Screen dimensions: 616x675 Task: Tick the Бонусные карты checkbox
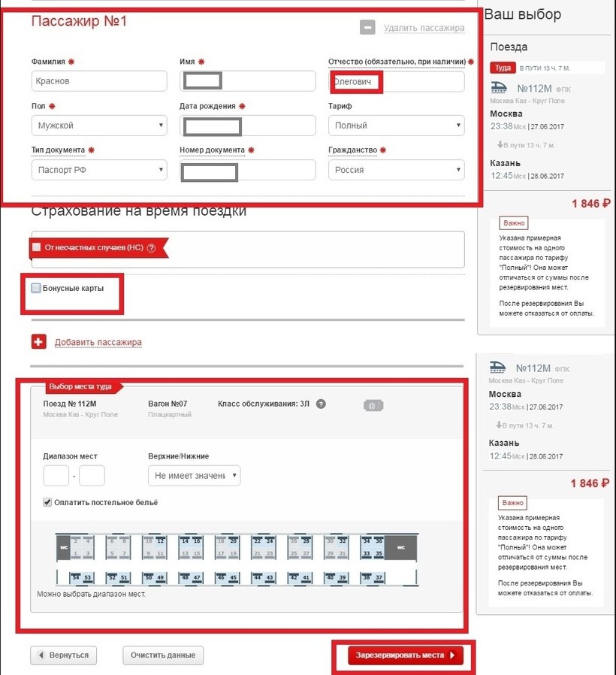pos(36,288)
